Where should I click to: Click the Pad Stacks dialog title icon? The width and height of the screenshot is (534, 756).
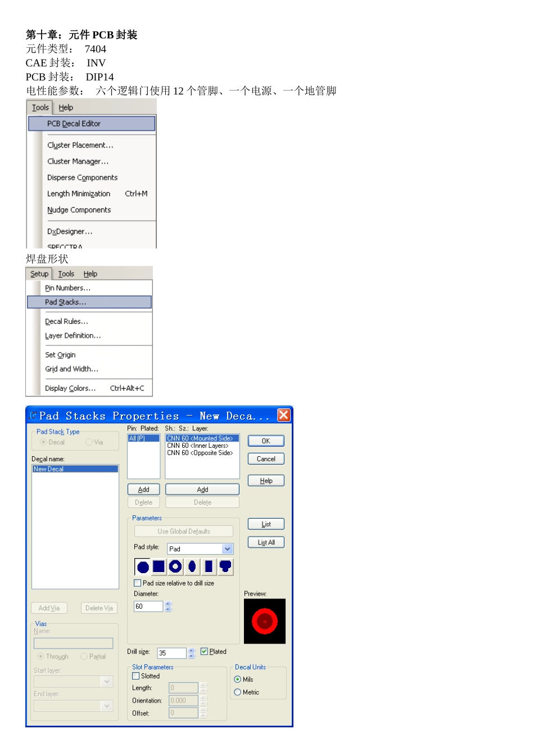click(33, 416)
